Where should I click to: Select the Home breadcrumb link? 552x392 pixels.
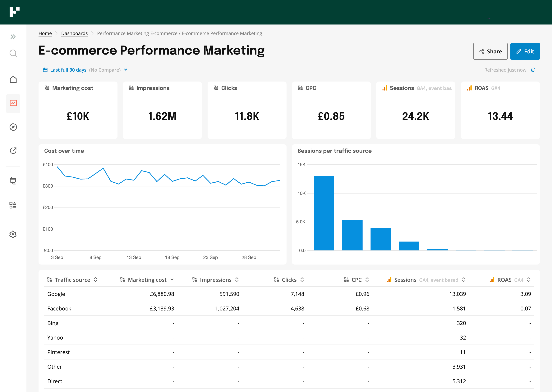[x=45, y=33]
